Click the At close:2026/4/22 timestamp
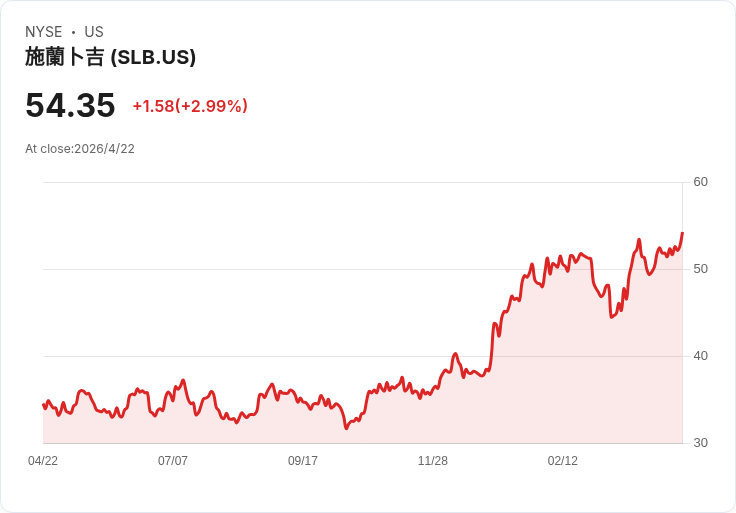The height and width of the screenshot is (513, 736). [80, 149]
